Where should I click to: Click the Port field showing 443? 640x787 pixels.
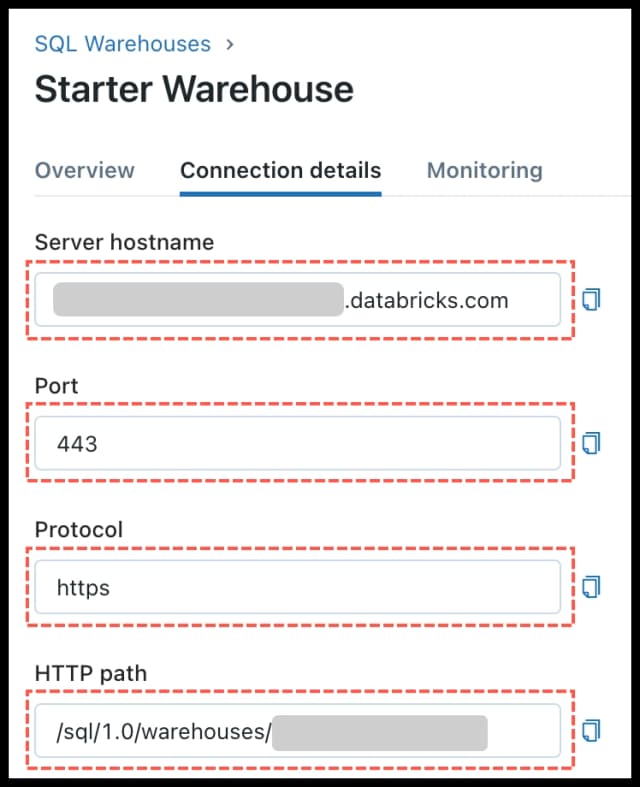pos(298,443)
